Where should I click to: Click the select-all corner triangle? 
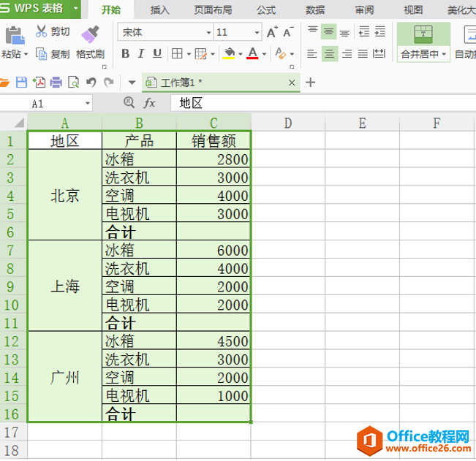19,123
